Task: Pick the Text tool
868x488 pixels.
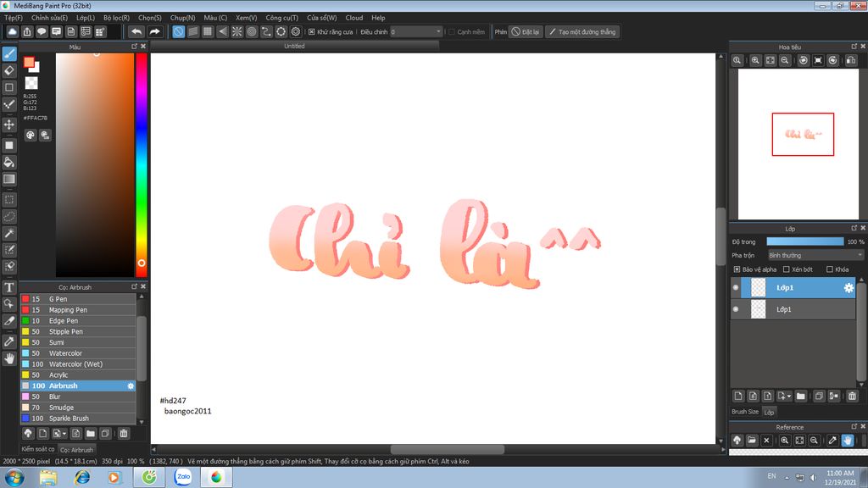Action: point(9,288)
